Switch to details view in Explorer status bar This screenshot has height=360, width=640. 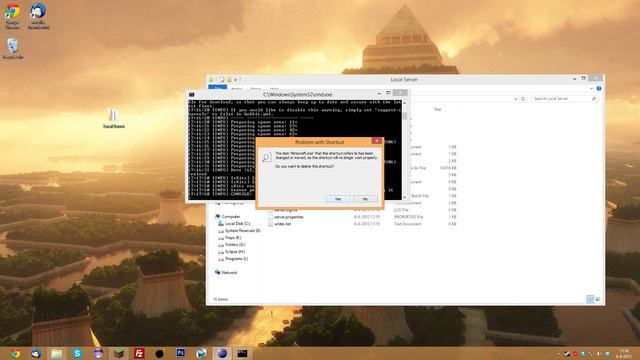tap(590, 299)
